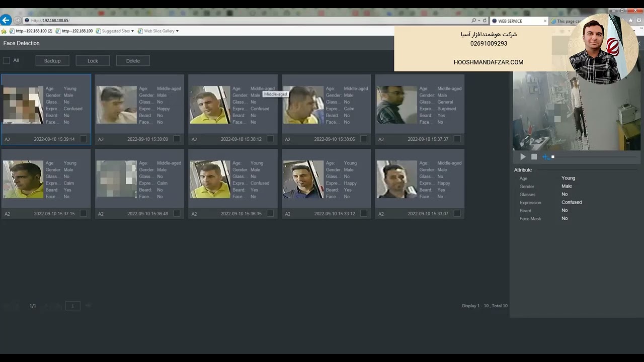The height and width of the screenshot is (362, 644).
Task: Select the checkbox for record 15:39:09
Action: click(177, 139)
